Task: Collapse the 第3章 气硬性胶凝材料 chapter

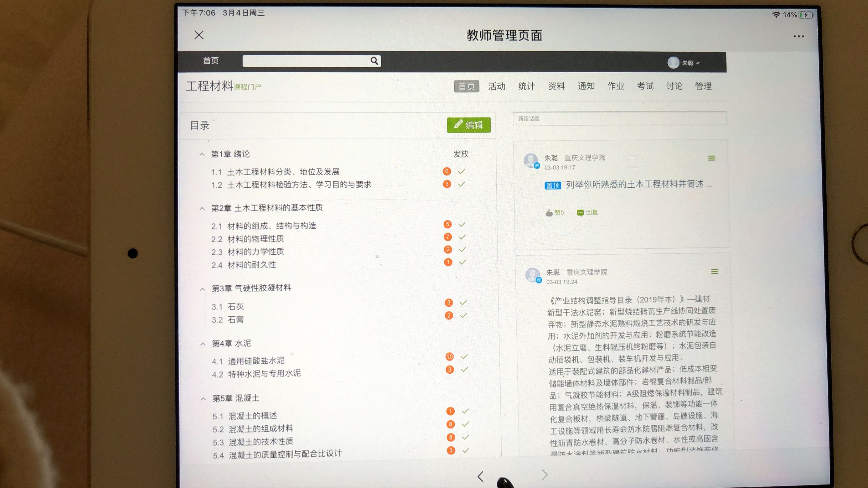Action: pos(202,289)
